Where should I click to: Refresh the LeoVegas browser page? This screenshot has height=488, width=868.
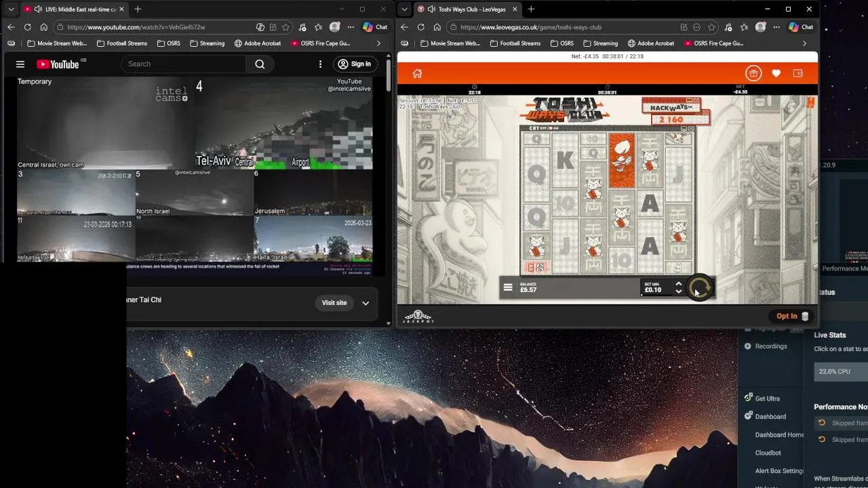coord(420,27)
